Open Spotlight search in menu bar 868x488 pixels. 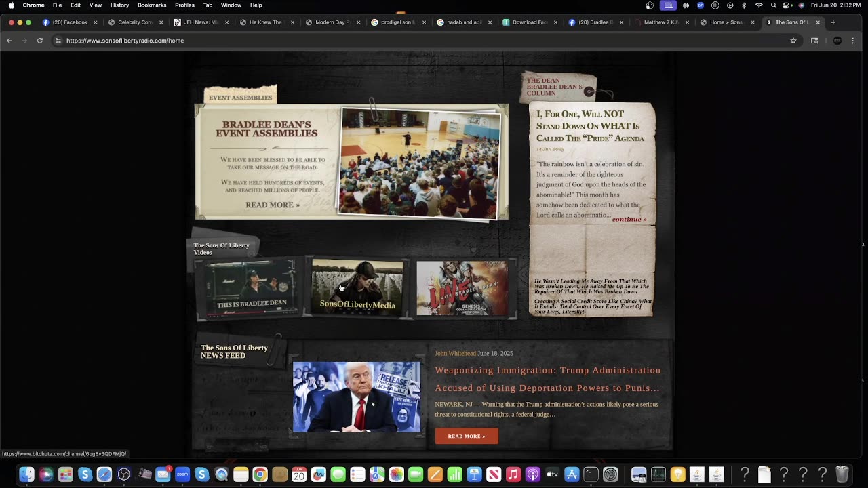(x=774, y=5)
